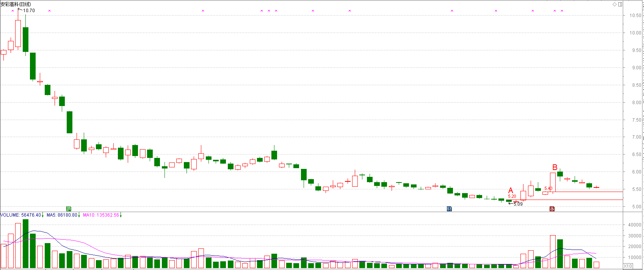Click the 10.00 price axis label
Viewport: 644px width, 270px height.
636,33
